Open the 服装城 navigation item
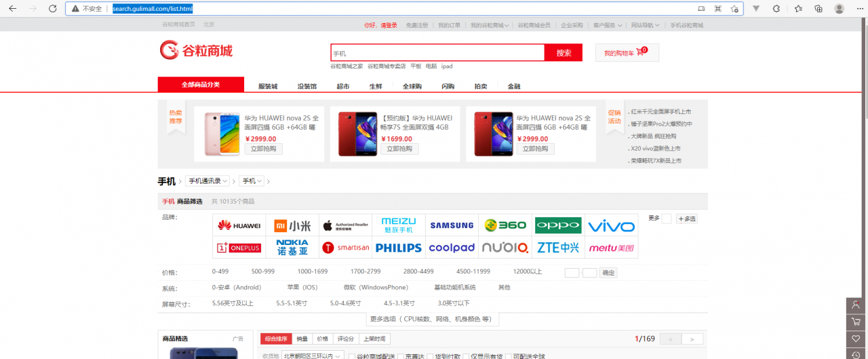Image resolution: width=868 pixels, height=359 pixels. pyautogui.click(x=268, y=86)
